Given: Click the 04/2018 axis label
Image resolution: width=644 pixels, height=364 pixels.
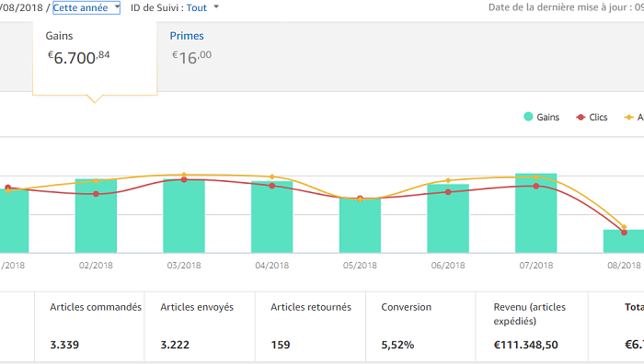Looking at the screenshot, I should 272,266.
